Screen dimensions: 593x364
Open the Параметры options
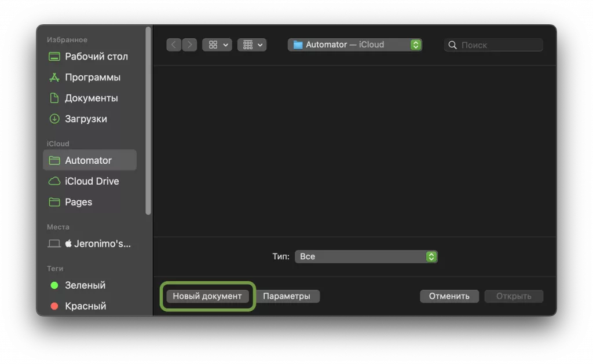pyautogui.click(x=288, y=296)
